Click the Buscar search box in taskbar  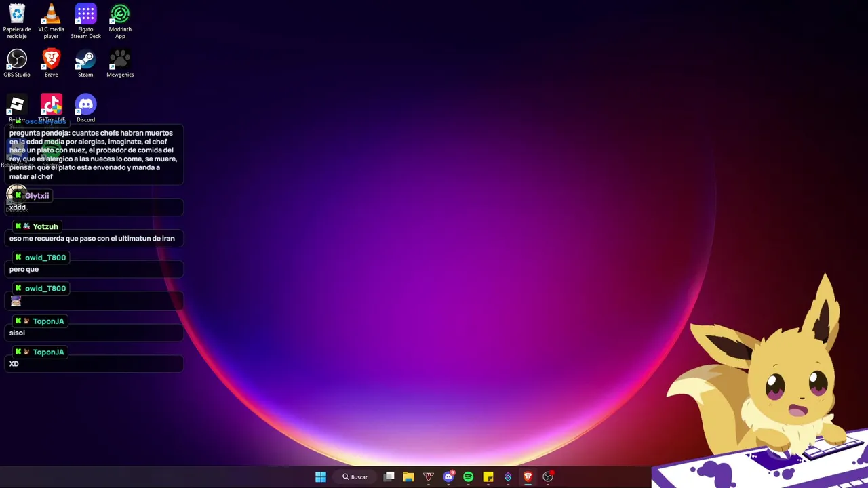355,476
